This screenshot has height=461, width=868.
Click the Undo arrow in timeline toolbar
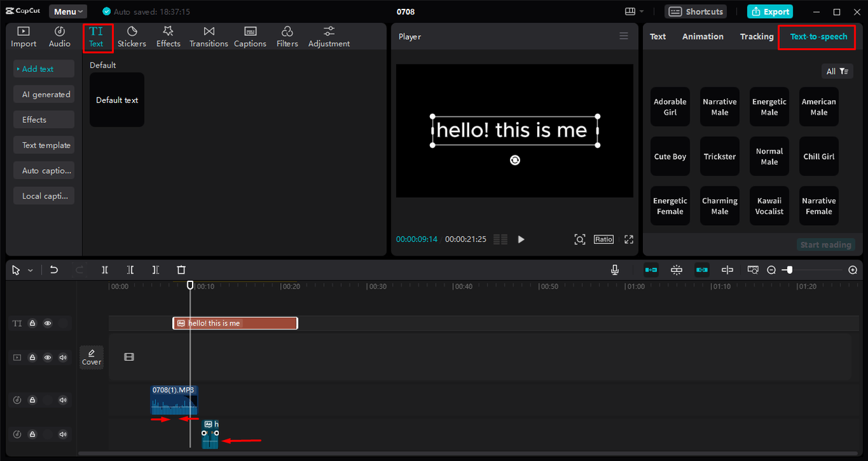pyautogui.click(x=54, y=270)
